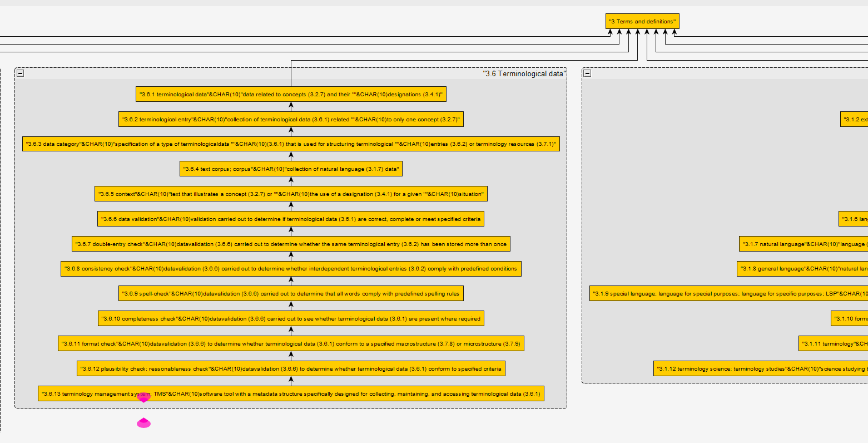Select the 3.6.8 consistency check node

pos(291,269)
